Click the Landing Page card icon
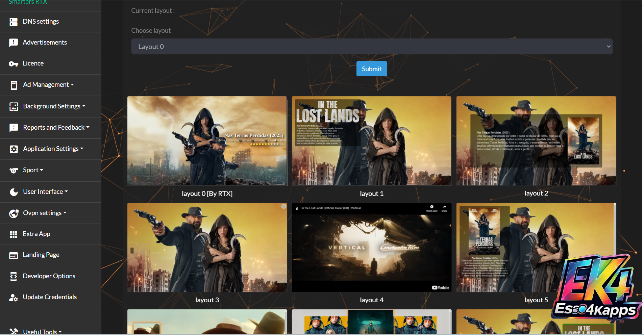 click(14, 256)
